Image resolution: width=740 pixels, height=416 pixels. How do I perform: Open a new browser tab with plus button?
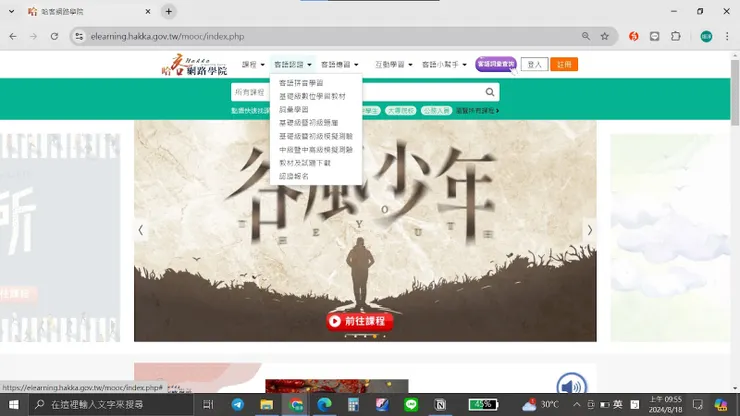168,11
